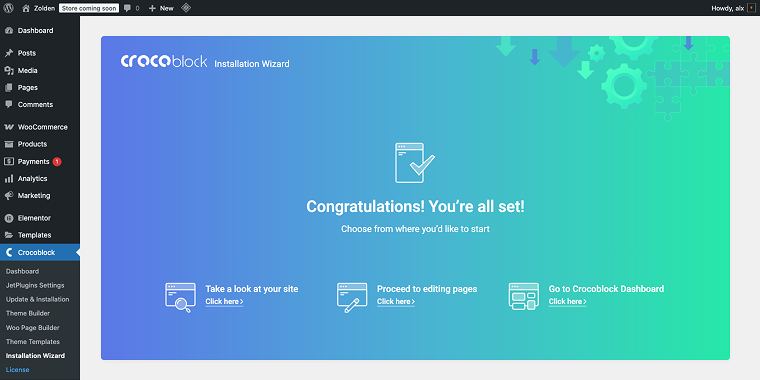Click the Media icon in sidebar
The image size is (760, 380).
coord(9,70)
